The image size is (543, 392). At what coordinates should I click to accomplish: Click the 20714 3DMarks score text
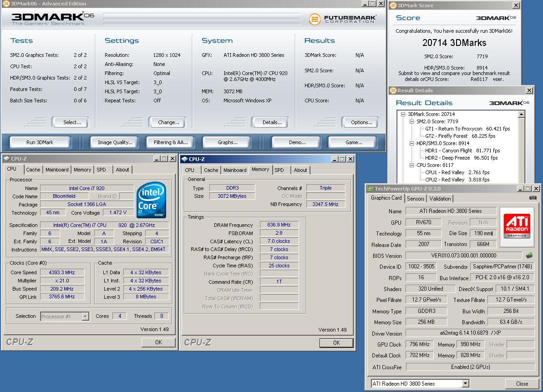click(x=454, y=43)
